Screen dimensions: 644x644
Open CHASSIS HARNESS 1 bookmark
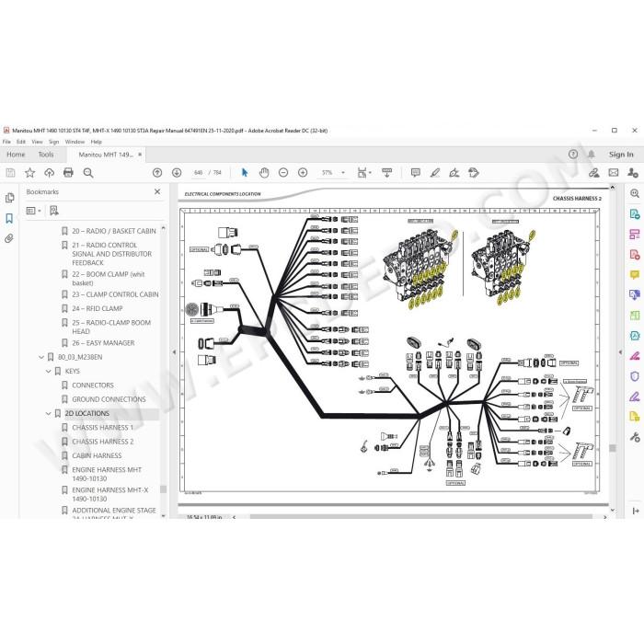(x=103, y=428)
